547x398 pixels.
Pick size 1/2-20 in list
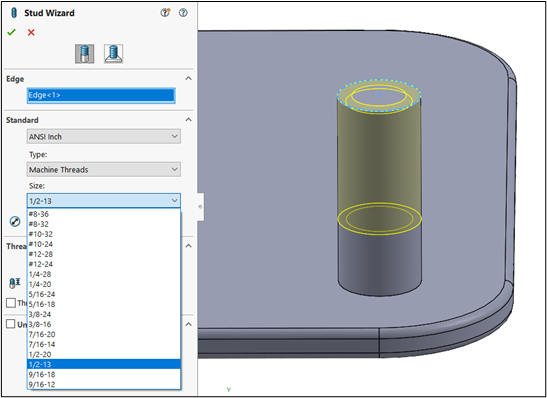(104, 354)
